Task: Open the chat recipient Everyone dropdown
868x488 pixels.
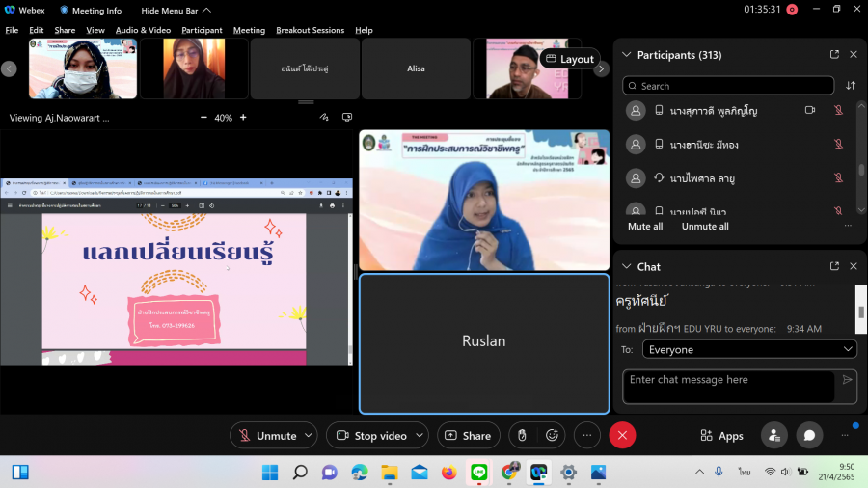Action: tap(738, 349)
